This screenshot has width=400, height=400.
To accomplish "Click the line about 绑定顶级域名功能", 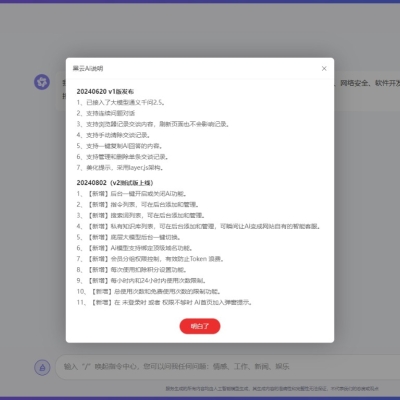I will pos(134,248).
